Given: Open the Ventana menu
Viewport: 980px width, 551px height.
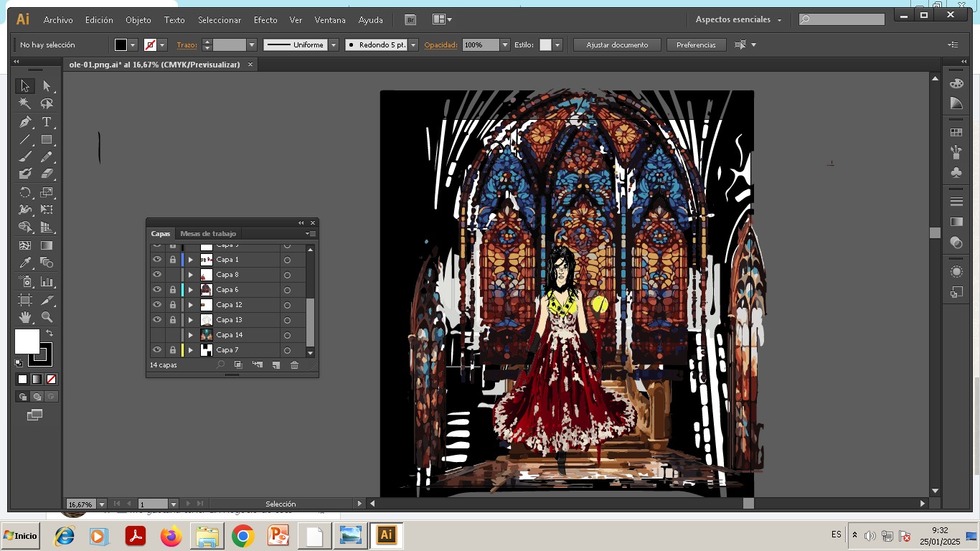Looking at the screenshot, I should [x=330, y=20].
